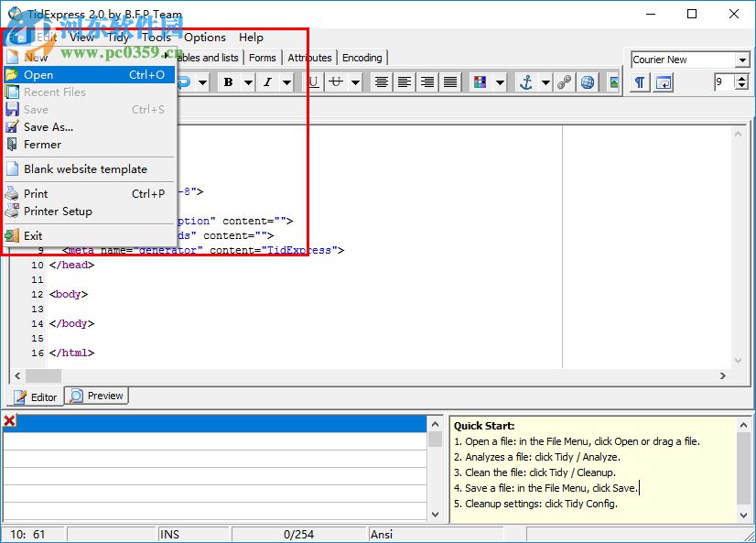Increase font size with spinner up arrow
This screenshot has width=756, height=543.
(742, 78)
